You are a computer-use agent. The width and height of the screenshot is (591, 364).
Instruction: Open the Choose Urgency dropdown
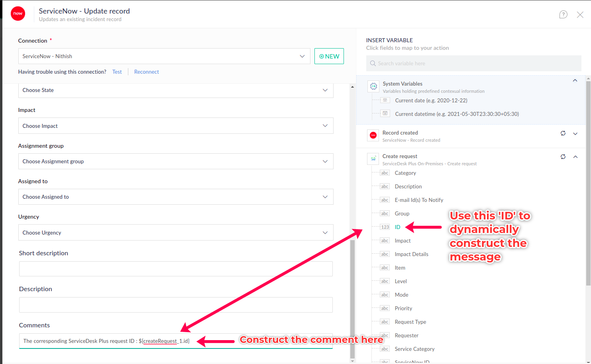(176, 233)
